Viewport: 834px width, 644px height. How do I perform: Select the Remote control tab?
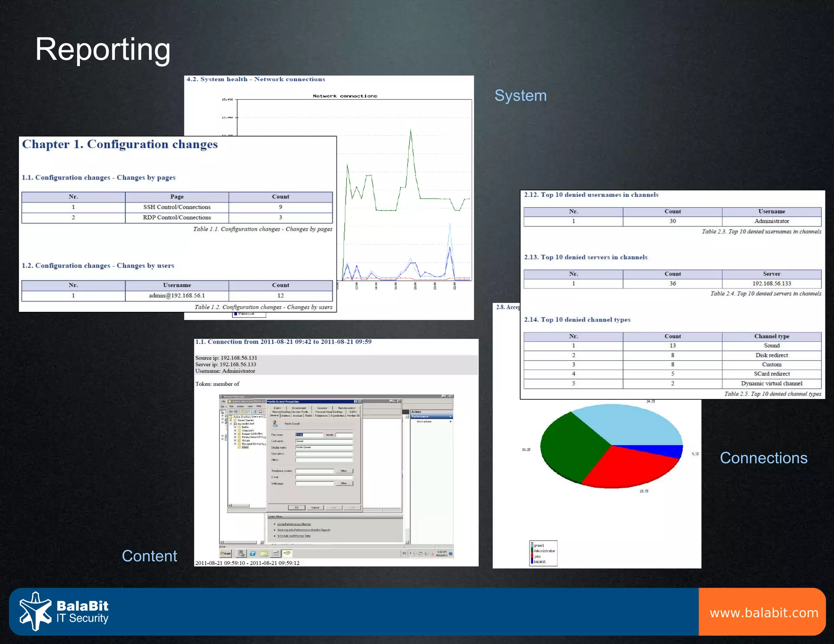coord(347,408)
